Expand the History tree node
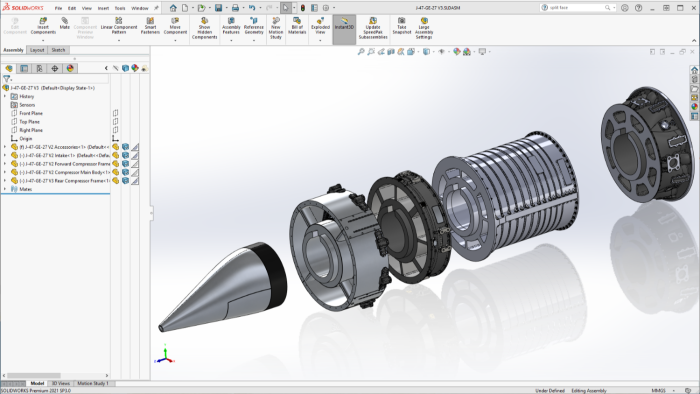The image size is (700, 394). (x=5, y=96)
